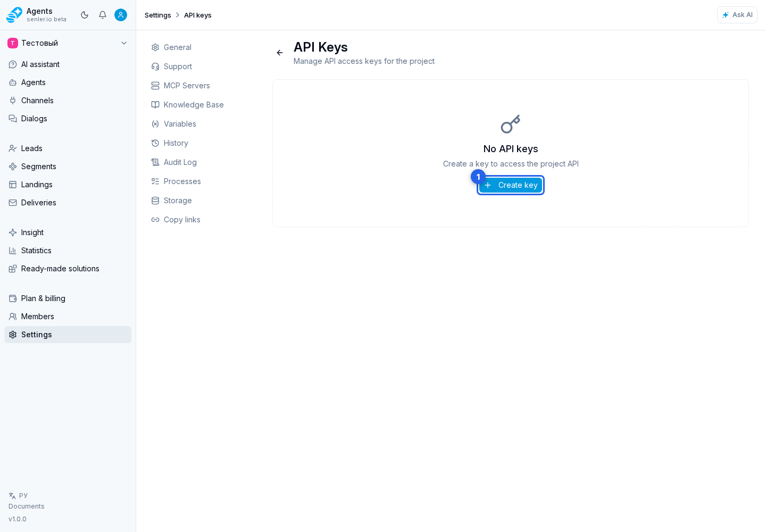
Task: Click the Statistics chart icon
Action: point(13,251)
